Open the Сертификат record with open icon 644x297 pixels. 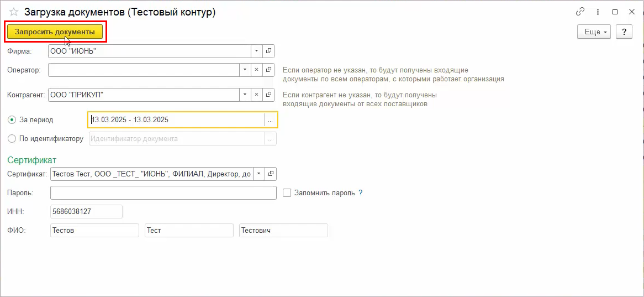click(x=271, y=174)
